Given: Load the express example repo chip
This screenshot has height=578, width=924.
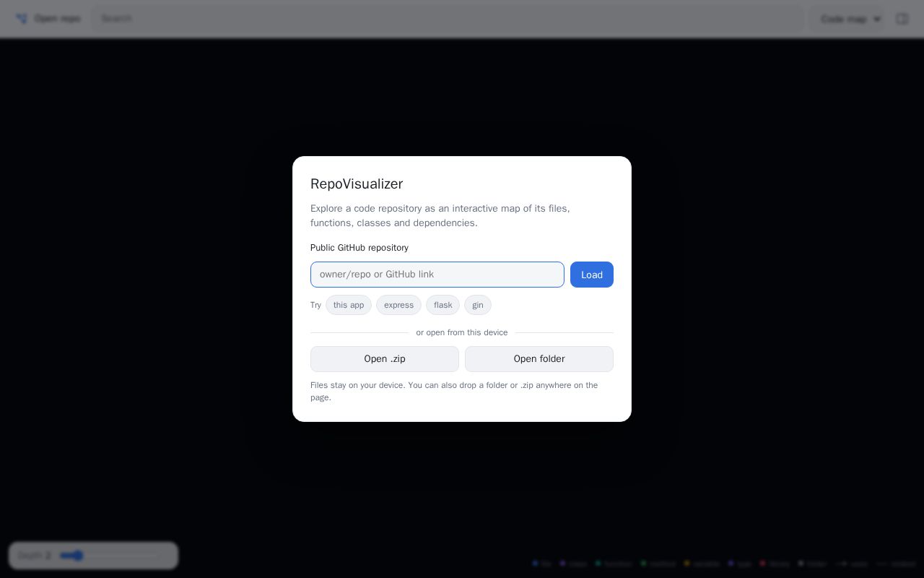Looking at the screenshot, I should click(x=398, y=305).
